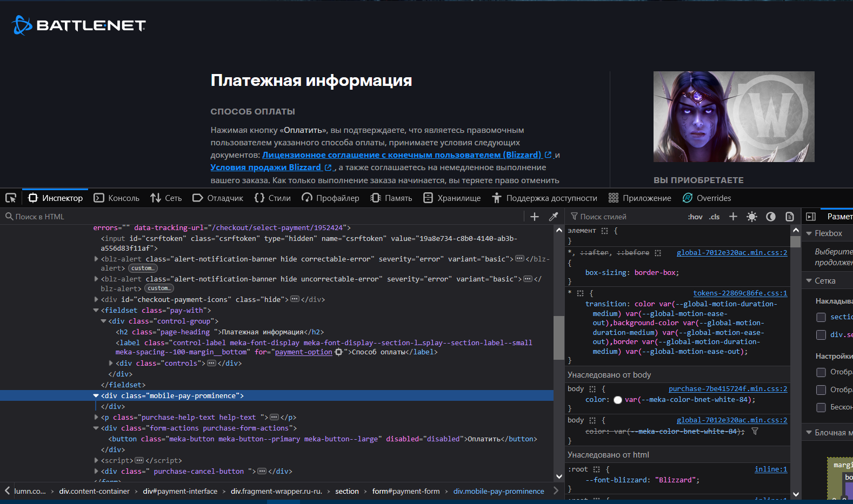Select form#payment-form in the breadcrumbs
Screen dimensions: 853x504
point(406,491)
